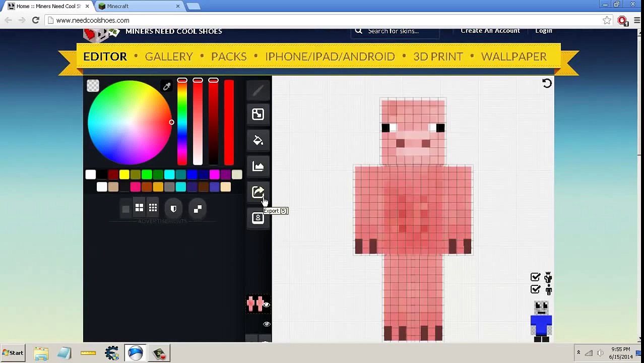Click the portrait icon below Export

257,218
